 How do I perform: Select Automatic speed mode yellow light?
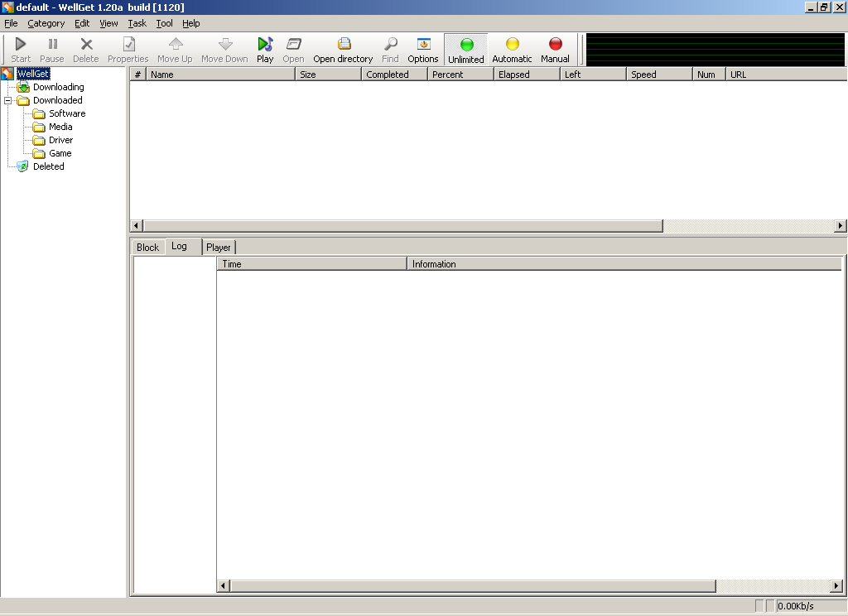point(512,44)
